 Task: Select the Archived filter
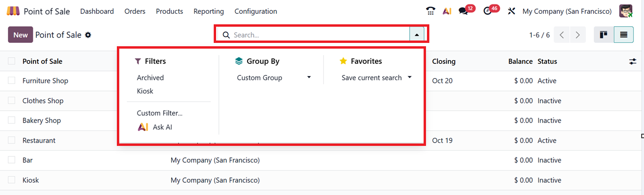pyautogui.click(x=150, y=78)
